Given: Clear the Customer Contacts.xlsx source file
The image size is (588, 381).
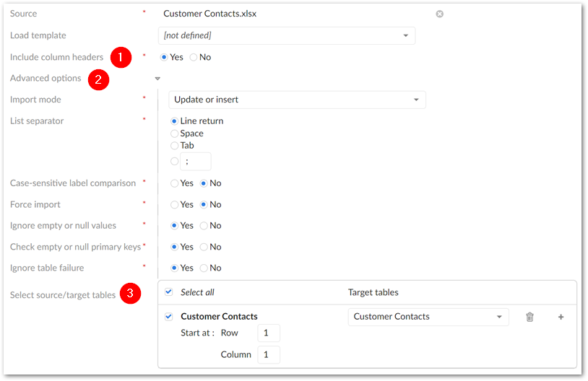Looking at the screenshot, I should click(x=439, y=14).
